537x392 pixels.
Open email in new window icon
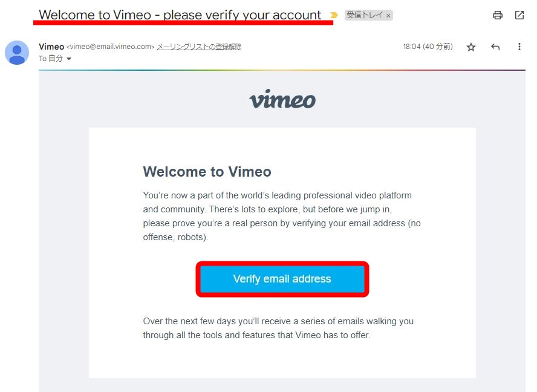[519, 15]
